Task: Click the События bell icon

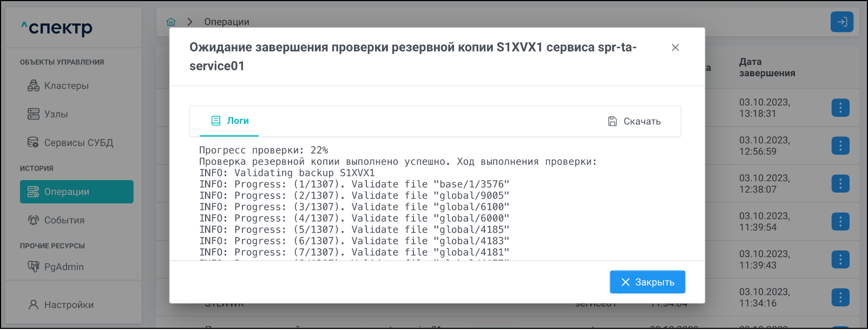Action: coord(34,220)
